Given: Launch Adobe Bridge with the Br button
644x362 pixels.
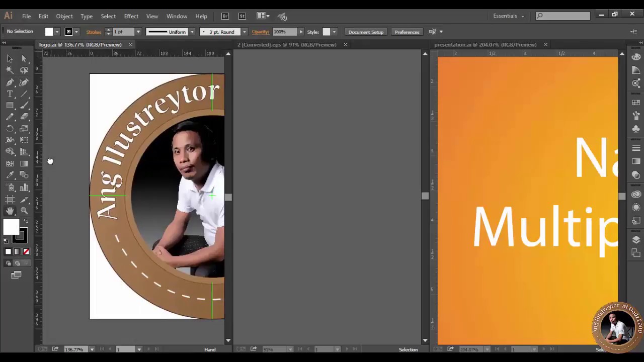Looking at the screenshot, I should (x=225, y=16).
